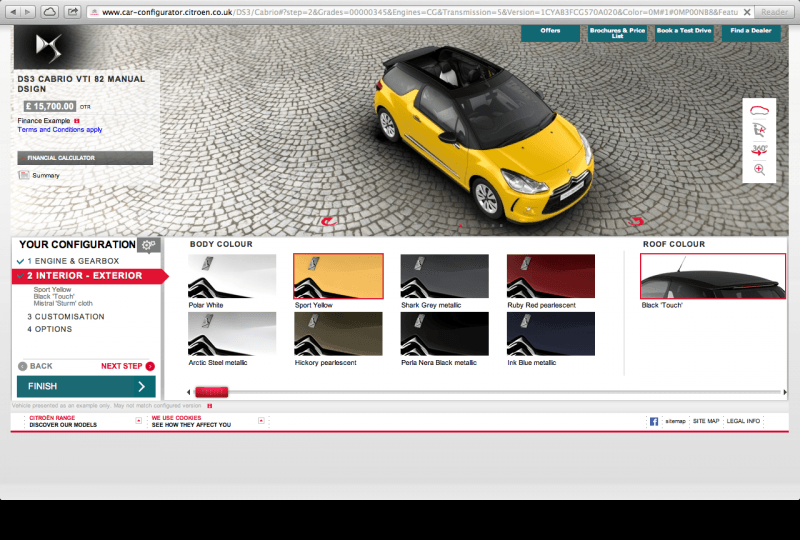Click info icon beside vehicle disclaimer
The height and width of the screenshot is (540, 800).
tap(209, 406)
